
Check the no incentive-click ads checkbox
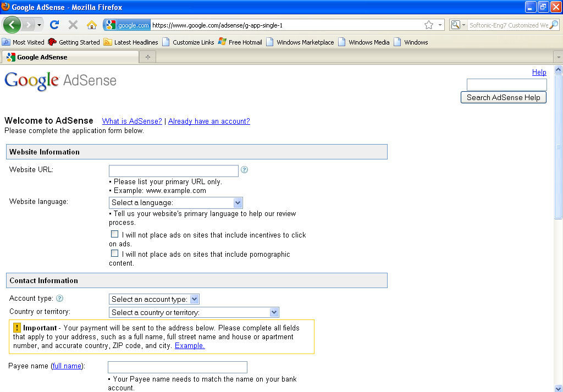coord(114,234)
